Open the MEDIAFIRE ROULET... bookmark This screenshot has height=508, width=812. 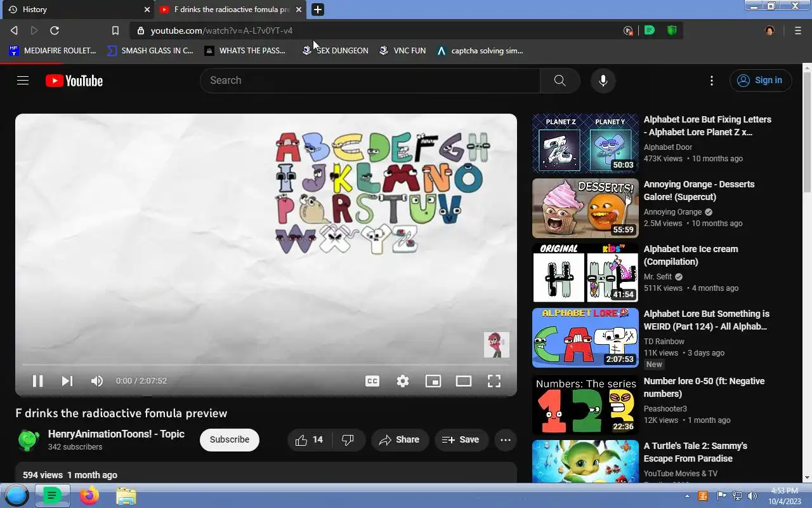point(52,51)
